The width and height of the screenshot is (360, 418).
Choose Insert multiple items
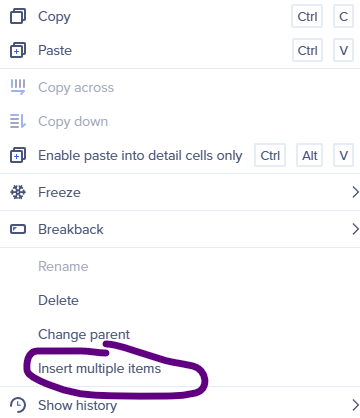(x=99, y=369)
